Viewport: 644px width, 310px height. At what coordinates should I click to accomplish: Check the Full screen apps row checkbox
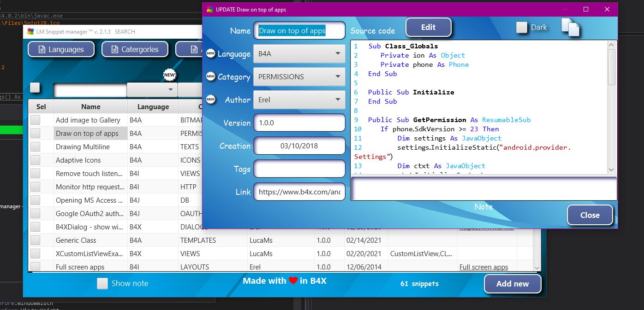(36, 267)
